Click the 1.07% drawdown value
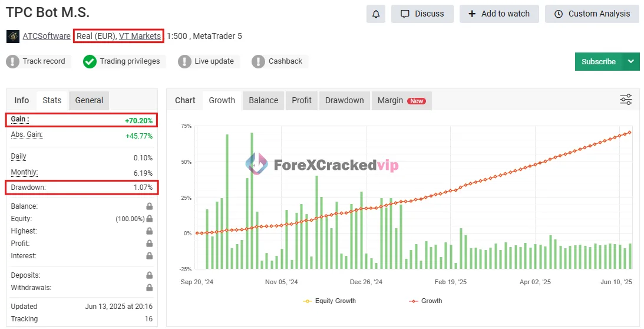 pyautogui.click(x=143, y=187)
